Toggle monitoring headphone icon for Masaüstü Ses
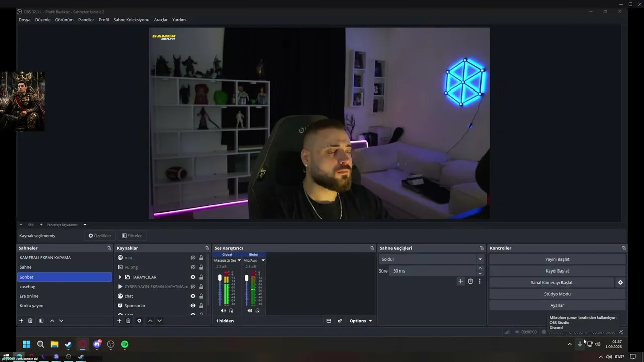This screenshot has height=362, width=644. (x=231, y=310)
